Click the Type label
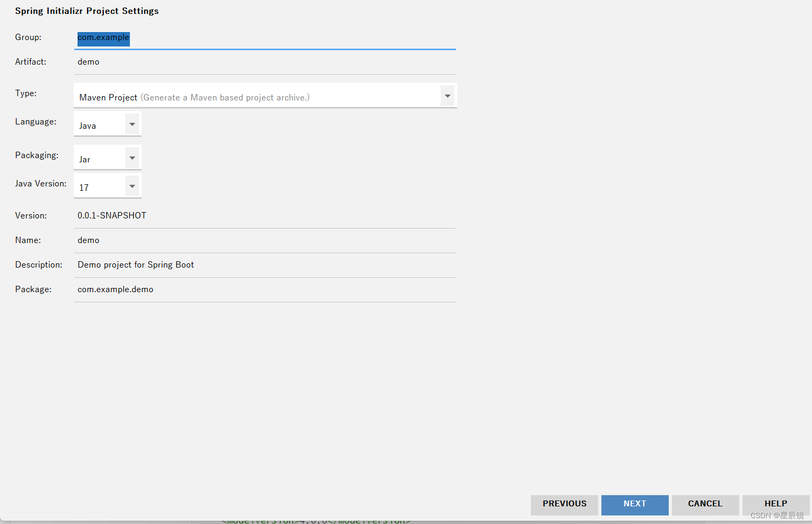The width and height of the screenshot is (812, 524). [x=26, y=93]
